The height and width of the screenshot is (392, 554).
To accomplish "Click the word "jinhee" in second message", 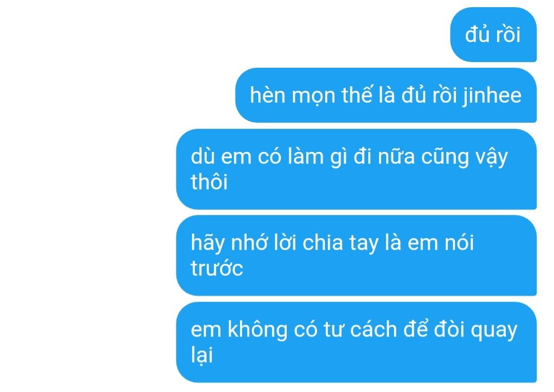I will tap(492, 96).
